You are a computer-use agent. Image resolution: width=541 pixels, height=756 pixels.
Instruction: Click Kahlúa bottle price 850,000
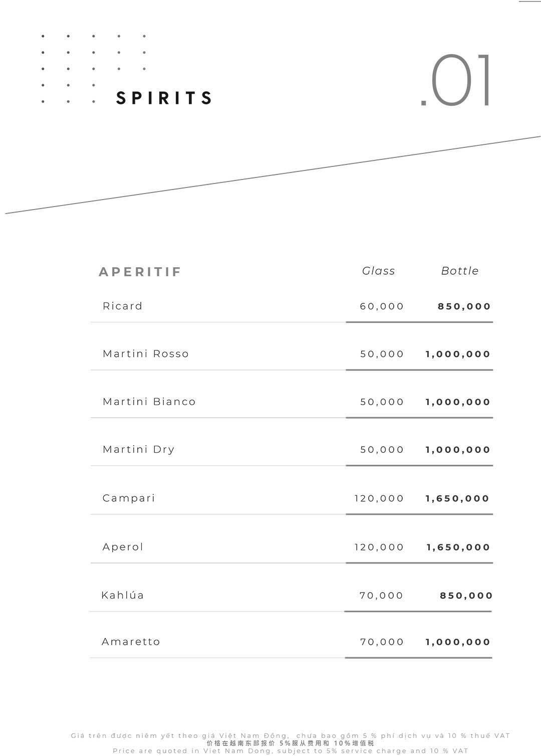(466, 596)
